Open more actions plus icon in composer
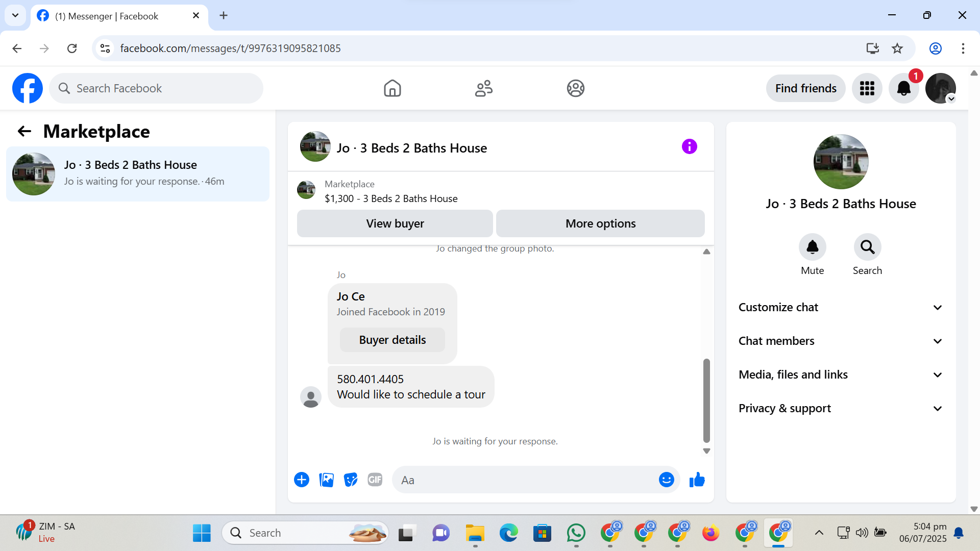 click(x=302, y=480)
